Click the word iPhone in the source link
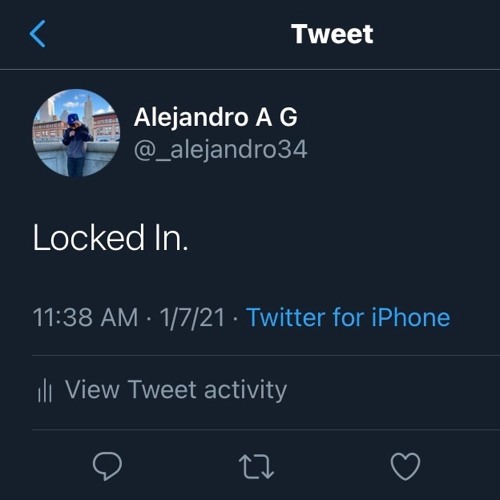500x500 pixels. 410,317
